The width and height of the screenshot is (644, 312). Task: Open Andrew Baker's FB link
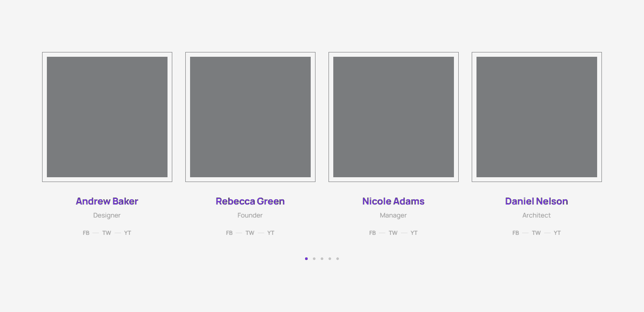pyautogui.click(x=86, y=233)
